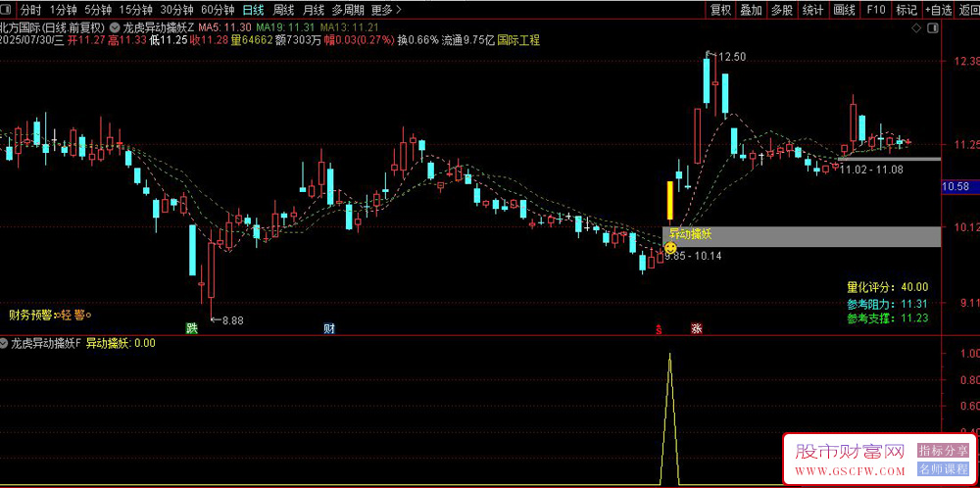Viewport: 980px width, 488px height.
Task: Click the 指标分享 banner button
Action: coord(943,451)
